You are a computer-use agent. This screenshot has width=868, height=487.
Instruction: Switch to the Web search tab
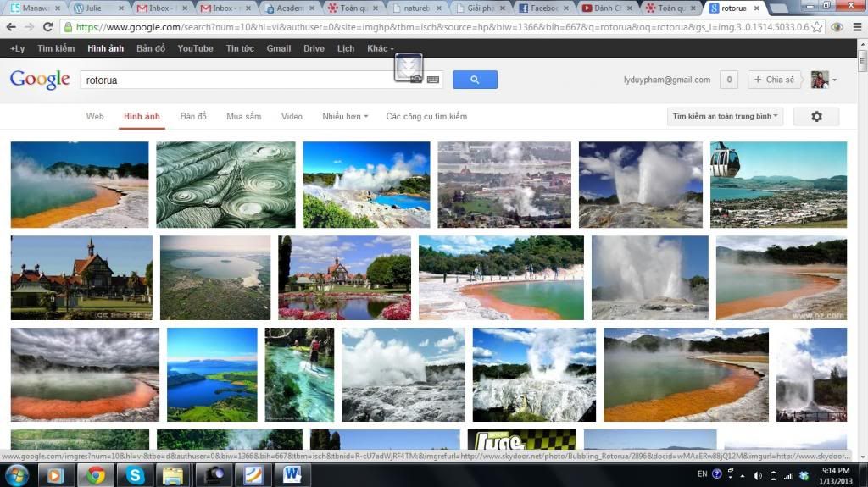click(x=95, y=116)
